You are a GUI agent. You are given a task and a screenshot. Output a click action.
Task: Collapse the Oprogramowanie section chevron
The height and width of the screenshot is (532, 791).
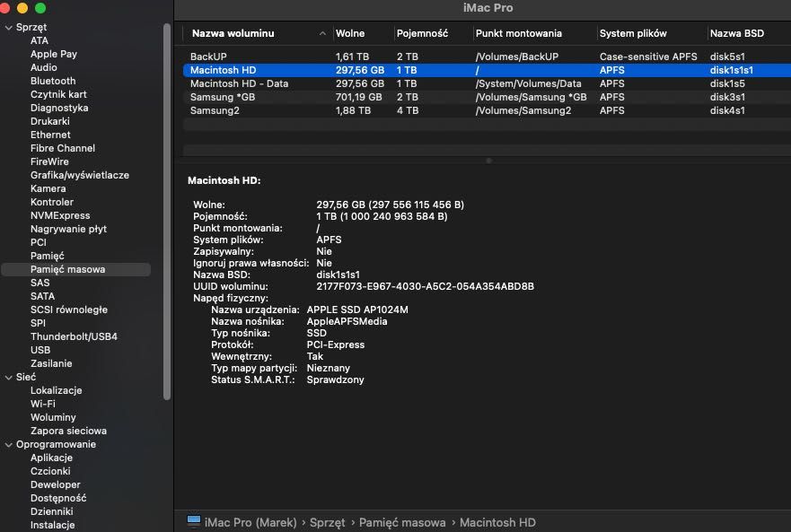9,445
